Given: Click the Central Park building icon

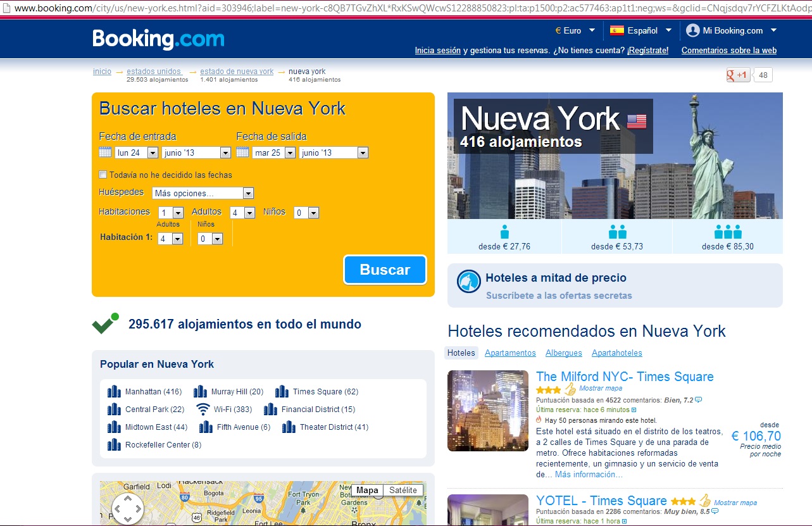Looking at the screenshot, I should click(x=114, y=410).
